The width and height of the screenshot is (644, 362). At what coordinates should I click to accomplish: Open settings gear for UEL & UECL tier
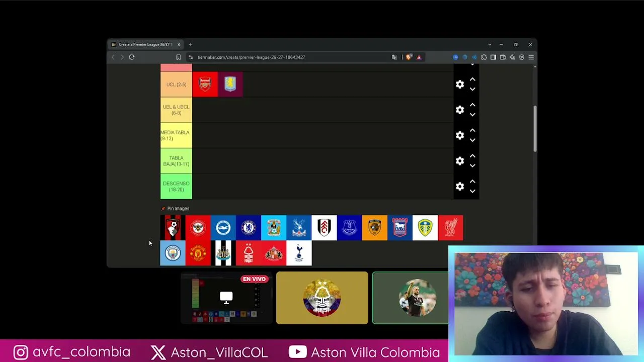pos(460,110)
